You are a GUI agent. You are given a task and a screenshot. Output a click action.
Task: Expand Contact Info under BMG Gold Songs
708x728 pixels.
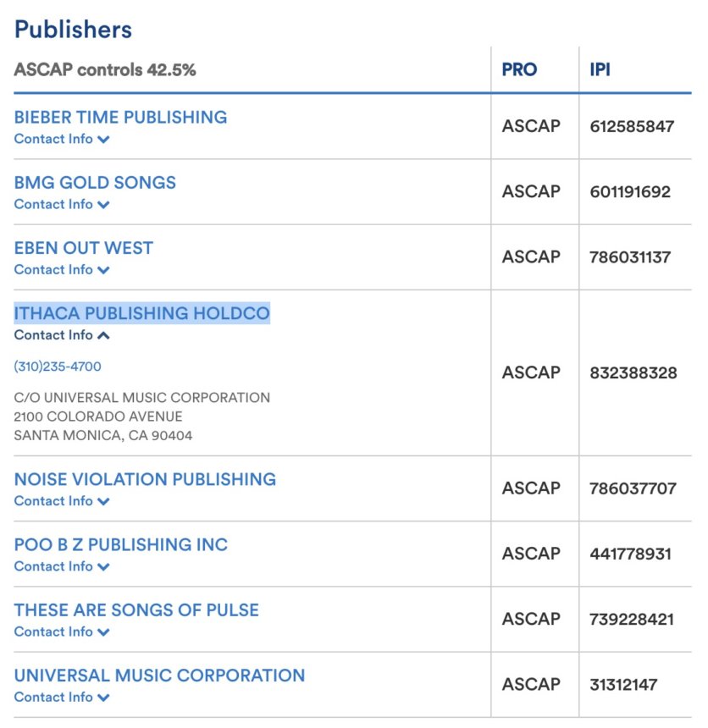tap(62, 204)
